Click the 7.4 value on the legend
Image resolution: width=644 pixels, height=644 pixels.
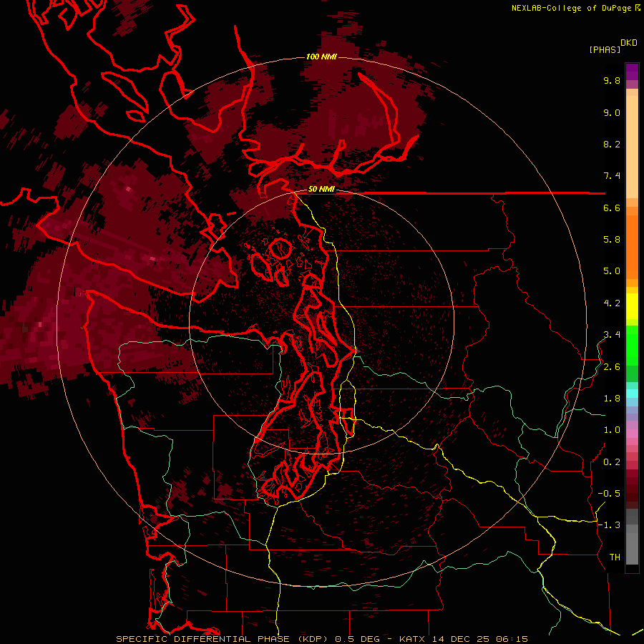[x=612, y=176]
